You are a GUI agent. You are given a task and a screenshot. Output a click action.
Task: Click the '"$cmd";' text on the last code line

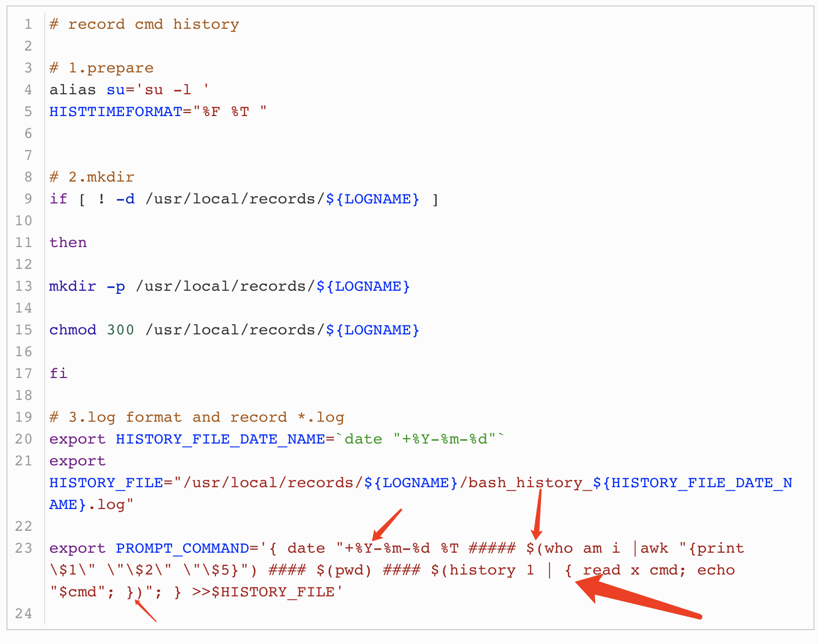[x=82, y=592]
